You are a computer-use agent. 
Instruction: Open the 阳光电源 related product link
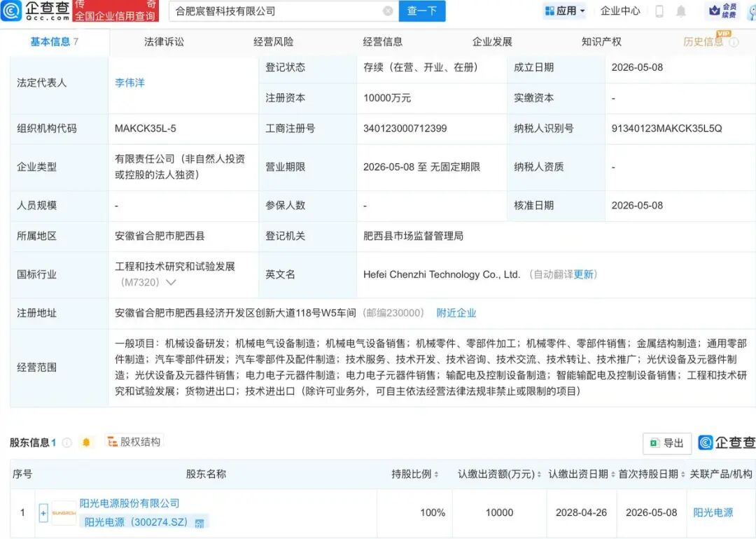point(713,512)
